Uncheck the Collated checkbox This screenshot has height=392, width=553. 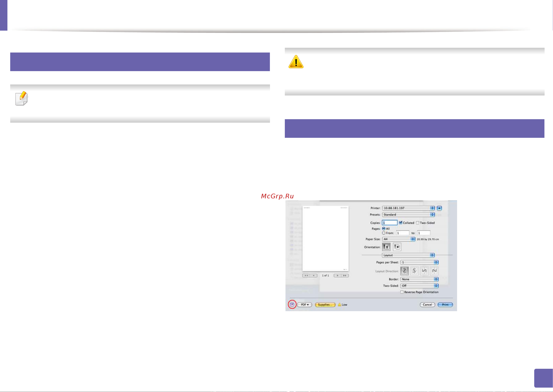coord(401,223)
